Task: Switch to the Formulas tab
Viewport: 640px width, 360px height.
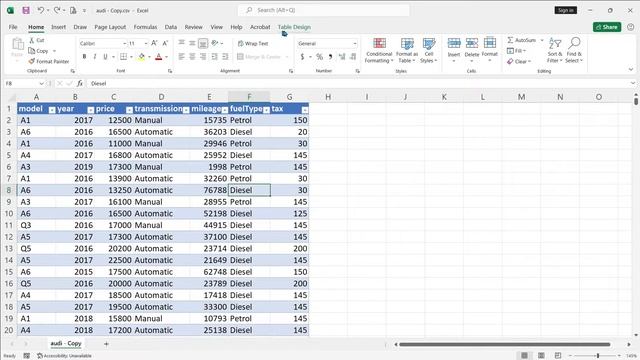Action: click(x=145, y=27)
